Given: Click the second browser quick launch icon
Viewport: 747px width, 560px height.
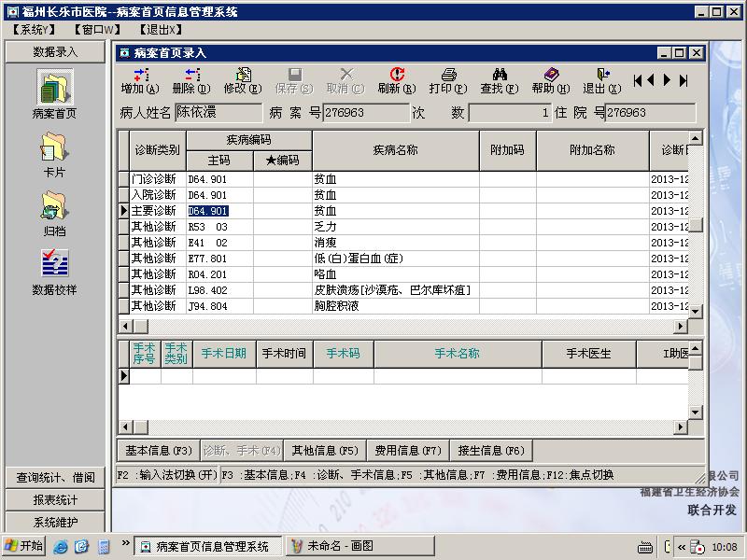Looking at the screenshot, I should pos(81,547).
